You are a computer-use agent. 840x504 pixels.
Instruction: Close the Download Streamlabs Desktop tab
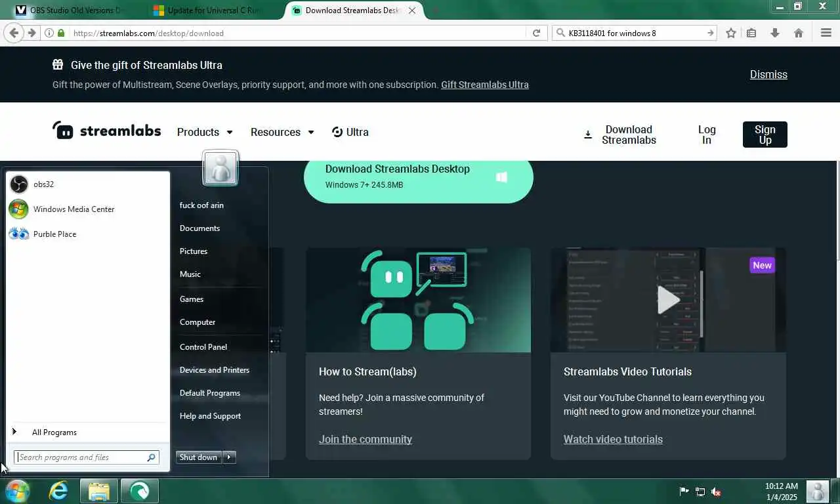tap(412, 10)
